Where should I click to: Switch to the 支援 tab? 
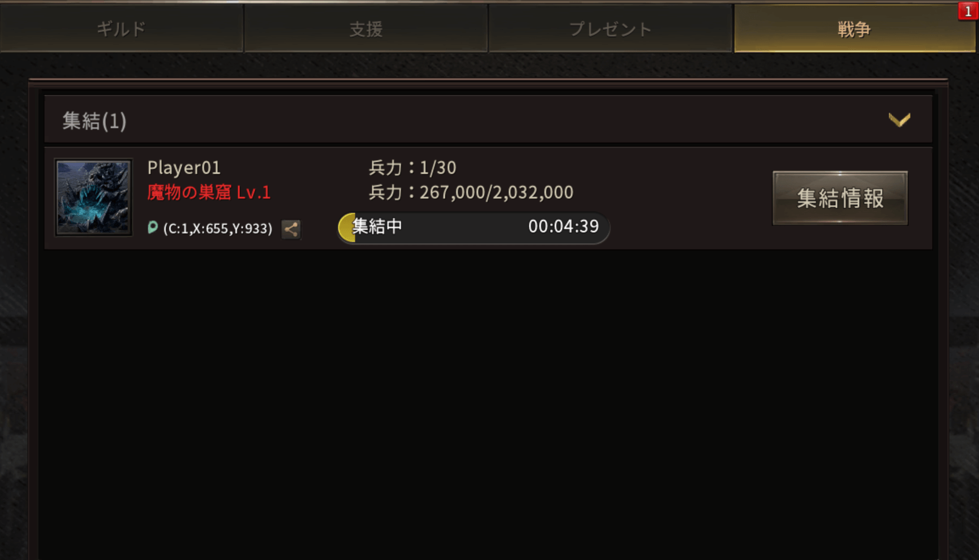click(366, 28)
